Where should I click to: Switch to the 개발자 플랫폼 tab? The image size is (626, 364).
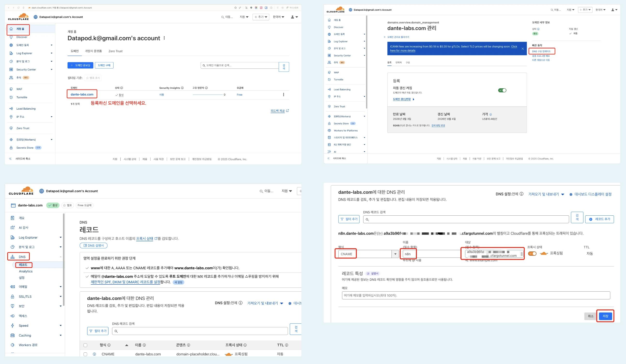(93, 51)
